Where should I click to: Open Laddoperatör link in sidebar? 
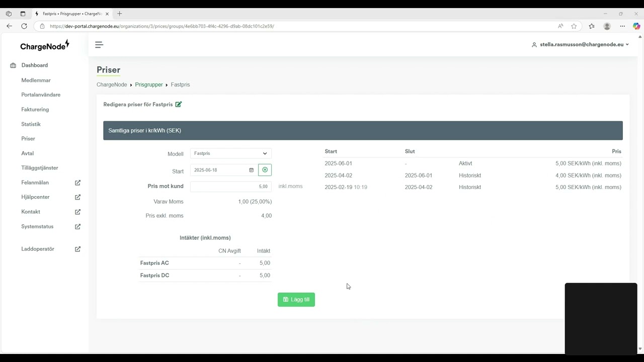38,249
